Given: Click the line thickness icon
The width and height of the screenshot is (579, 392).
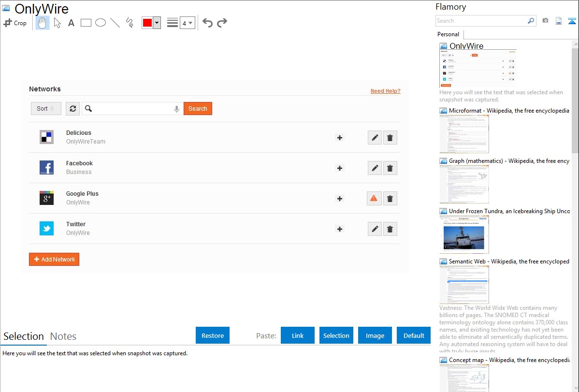Looking at the screenshot, I should point(173,23).
